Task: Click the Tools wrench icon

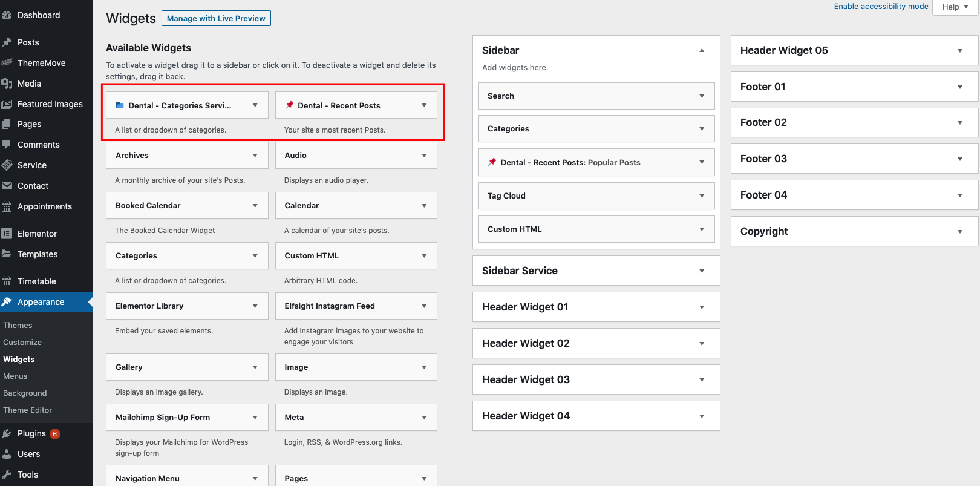Action: tap(7, 475)
